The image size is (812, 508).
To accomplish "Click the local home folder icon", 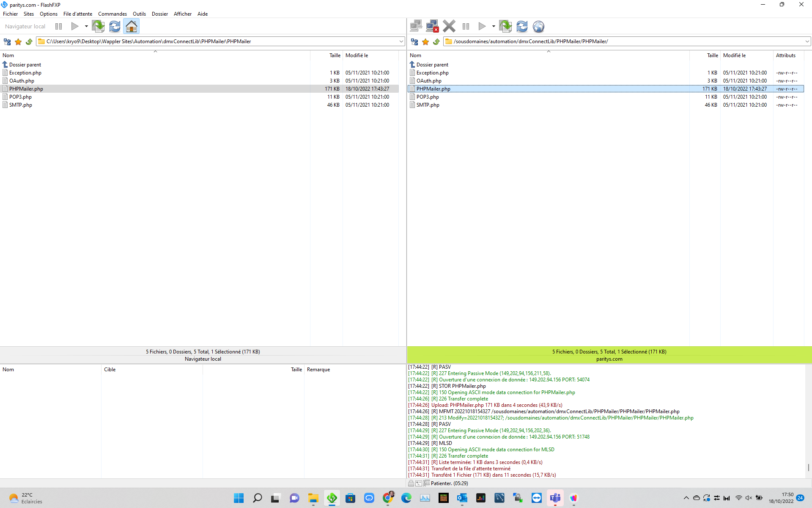I will (132, 26).
